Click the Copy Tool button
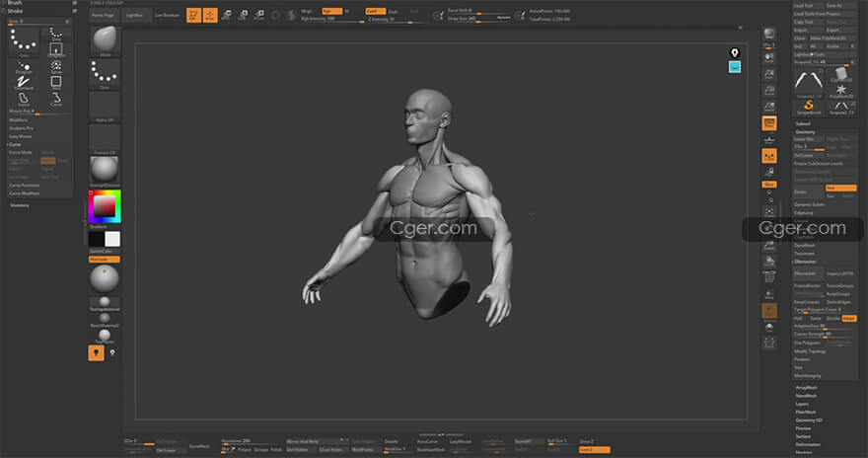The height and width of the screenshot is (458, 868). tap(808, 22)
